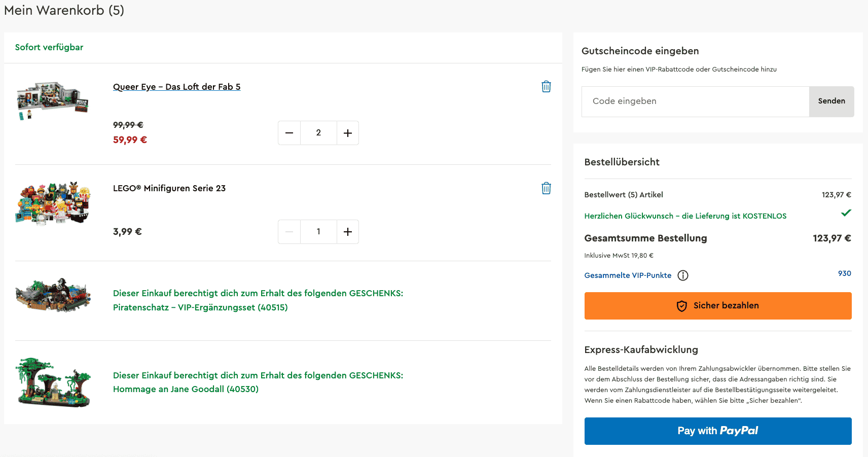Delete Queer Eye set with trash icon
868x457 pixels.
pos(546,87)
